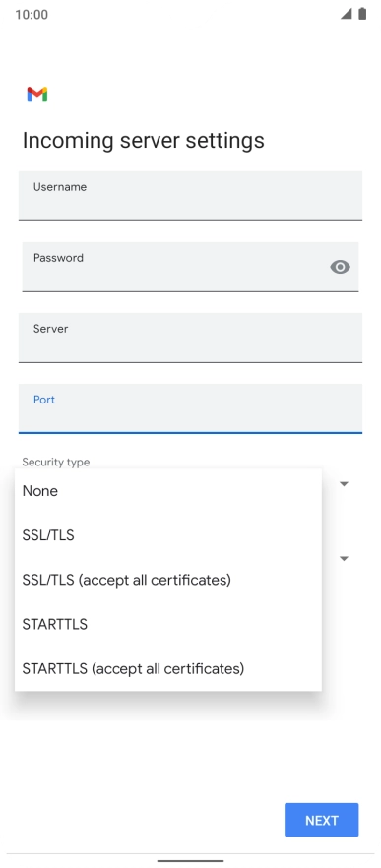Tap the Security type label
The image size is (381, 868).
click(x=56, y=462)
